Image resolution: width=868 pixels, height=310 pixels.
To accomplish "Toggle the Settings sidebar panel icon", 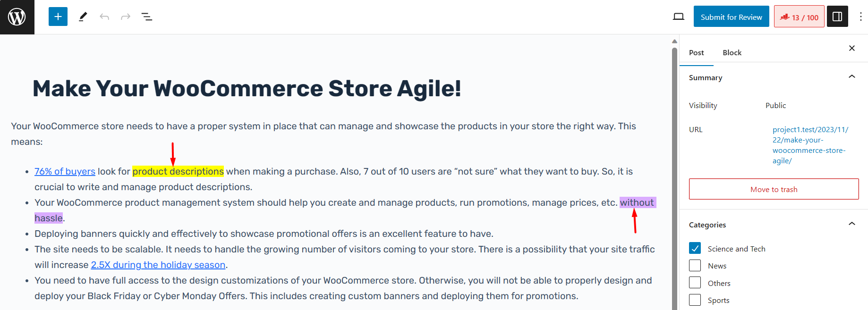I will coord(837,17).
